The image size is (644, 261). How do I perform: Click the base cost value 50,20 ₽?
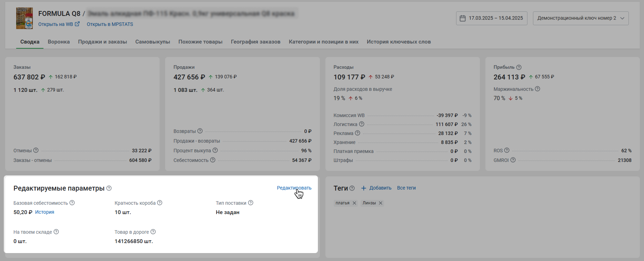23,212
